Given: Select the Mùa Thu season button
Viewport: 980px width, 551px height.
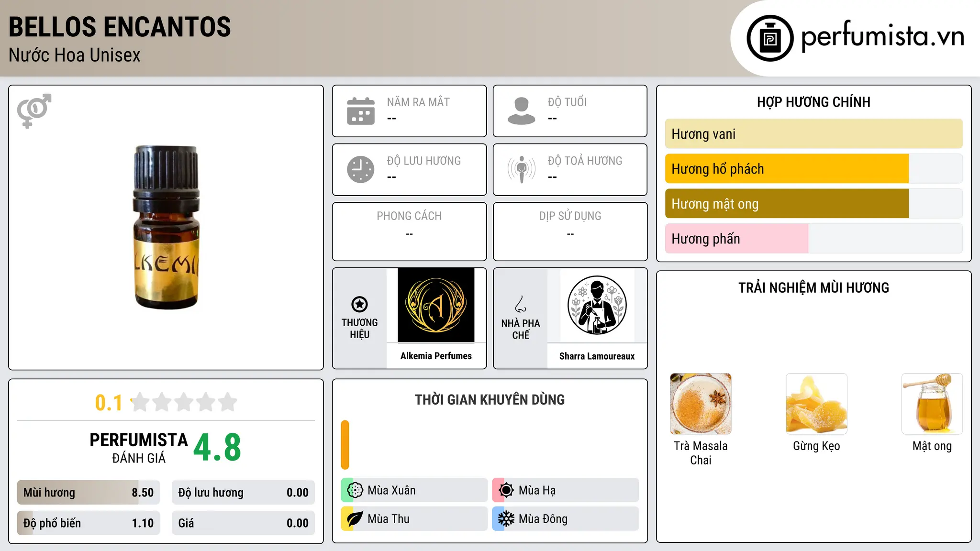Looking at the screenshot, I should [x=414, y=519].
